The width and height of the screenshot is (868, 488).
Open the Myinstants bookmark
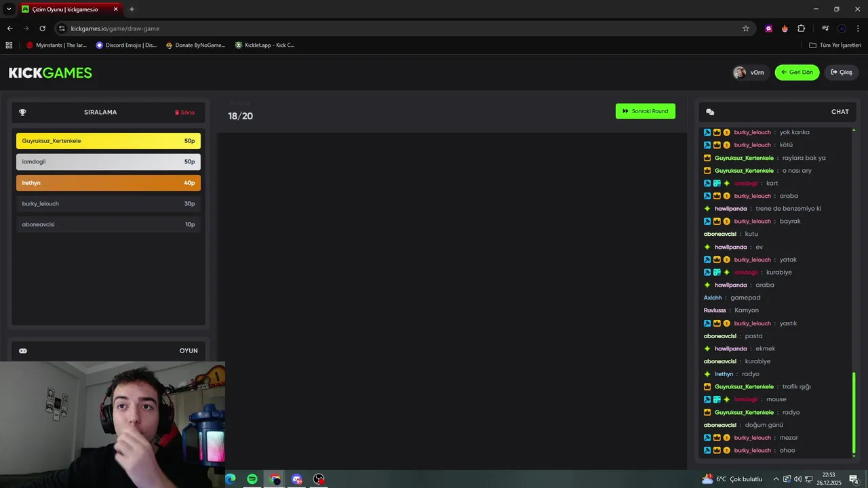coord(56,45)
